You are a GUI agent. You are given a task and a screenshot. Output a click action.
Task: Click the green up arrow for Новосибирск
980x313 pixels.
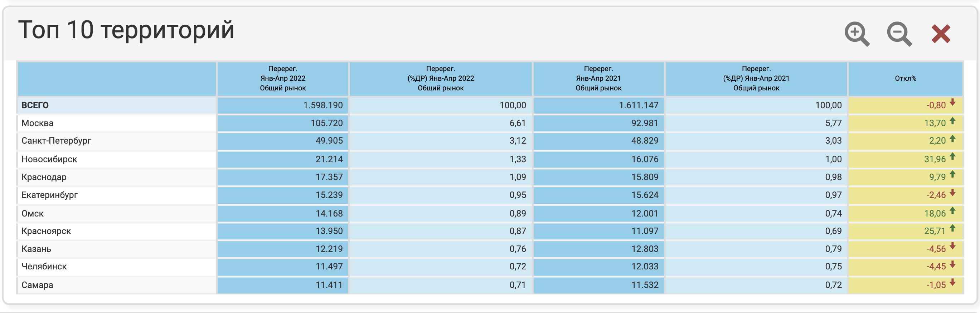point(952,156)
